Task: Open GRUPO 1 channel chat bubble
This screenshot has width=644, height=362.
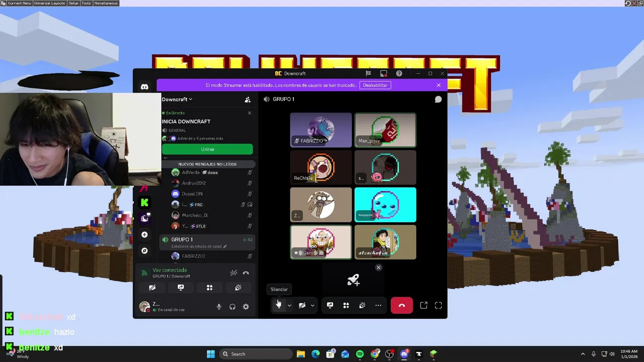Action: point(438,99)
